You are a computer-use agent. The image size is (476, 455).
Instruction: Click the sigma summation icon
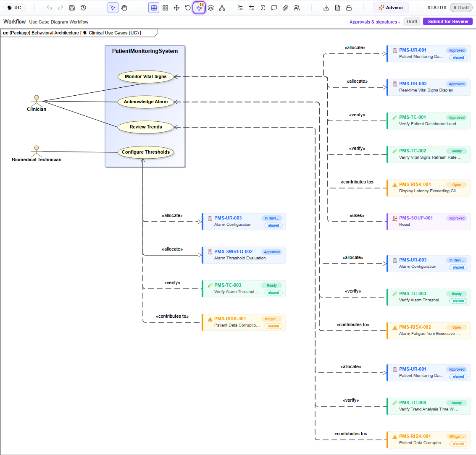click(x=263, y=8)
